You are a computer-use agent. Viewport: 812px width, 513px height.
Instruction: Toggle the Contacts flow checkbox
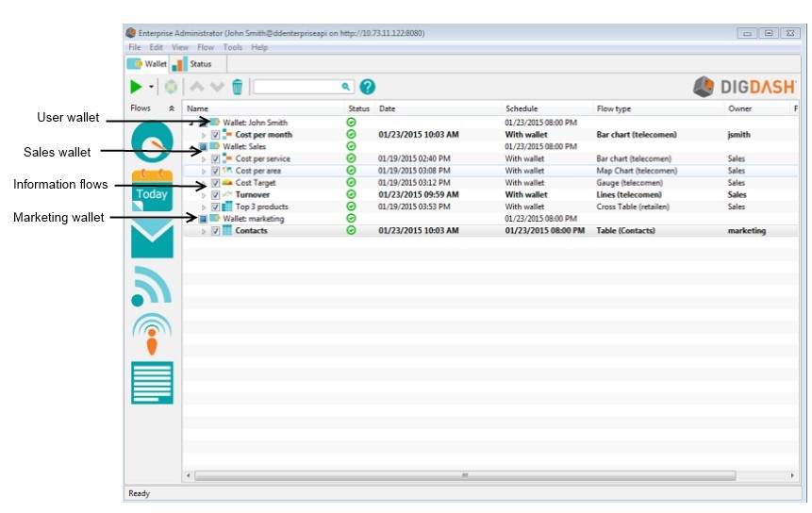pos(215,231)
